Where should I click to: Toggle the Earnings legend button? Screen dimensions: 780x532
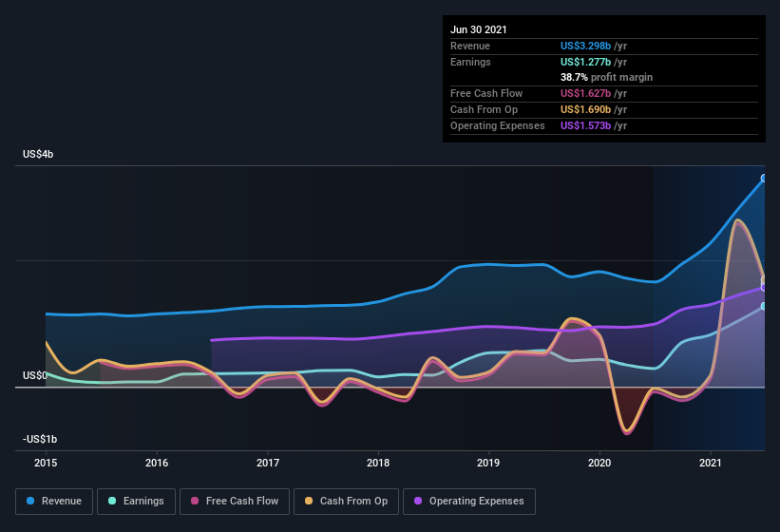[136, 502]
